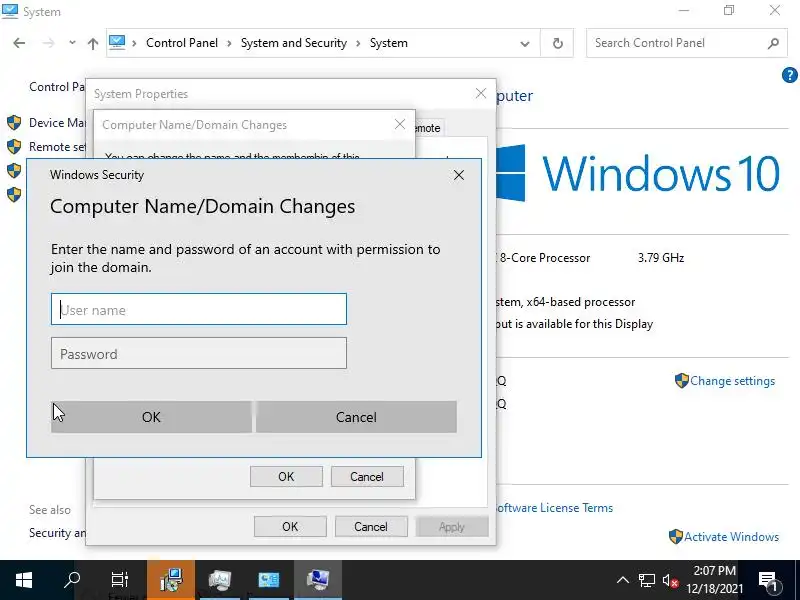Screen dimensions: 800x600
Task: Confirm credentials with Windows Security OK button
Action: coord(151,417)
